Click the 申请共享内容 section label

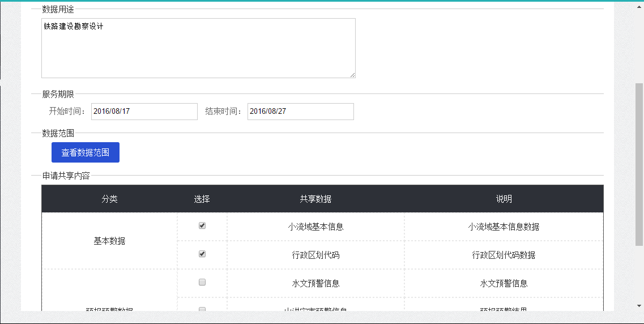point(66,176)
